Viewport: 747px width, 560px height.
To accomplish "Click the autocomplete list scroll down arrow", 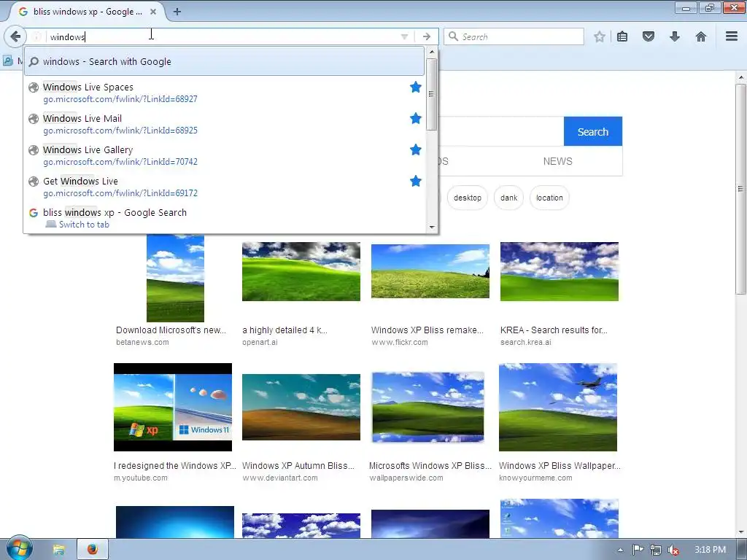I will (x=432, y=227).
